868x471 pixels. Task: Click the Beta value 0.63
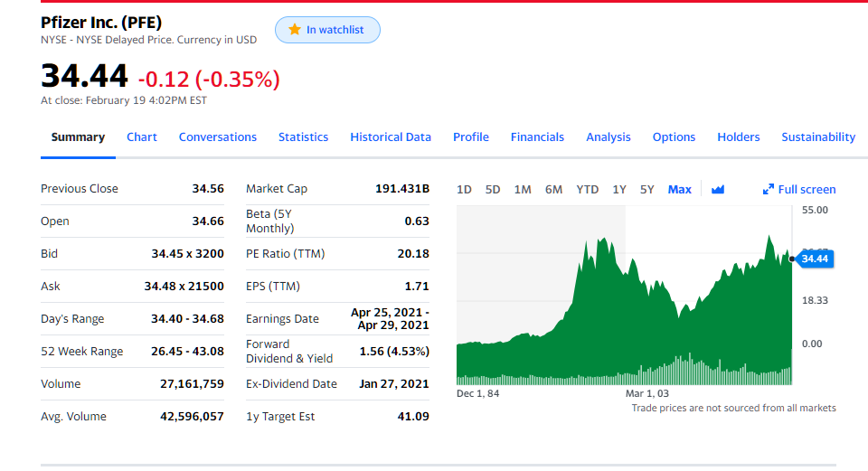(x=417, y=221)
